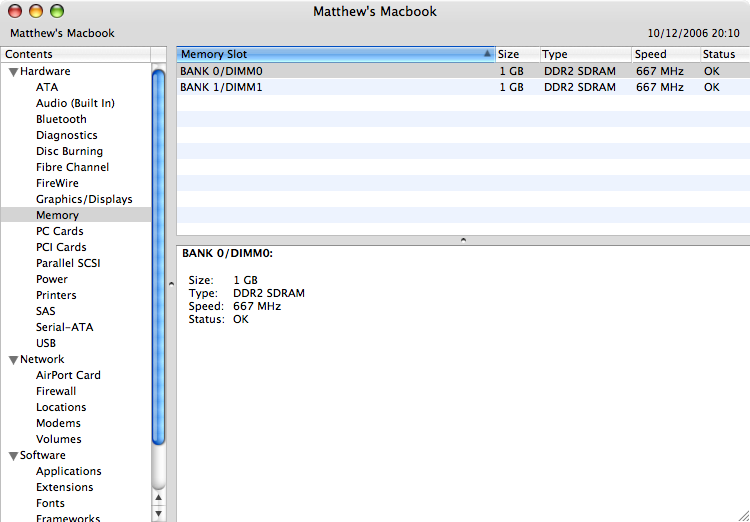
Task: Sort table by Status column
Action: (725, 55)
